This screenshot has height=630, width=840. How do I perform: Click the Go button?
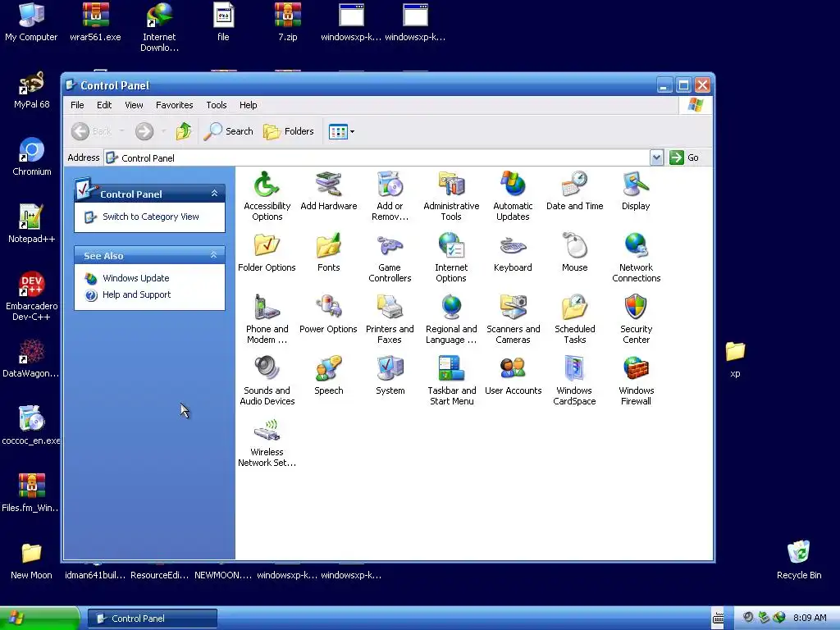(x=685, y=157)
